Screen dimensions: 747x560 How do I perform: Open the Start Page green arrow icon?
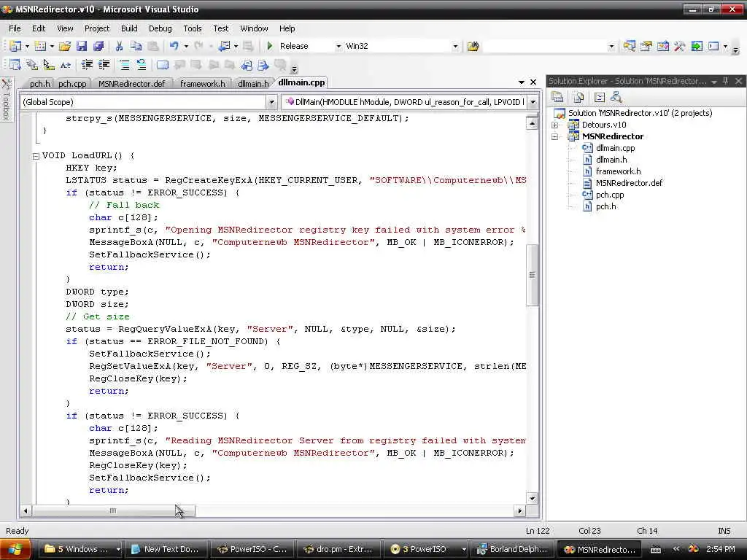(697, 46)
